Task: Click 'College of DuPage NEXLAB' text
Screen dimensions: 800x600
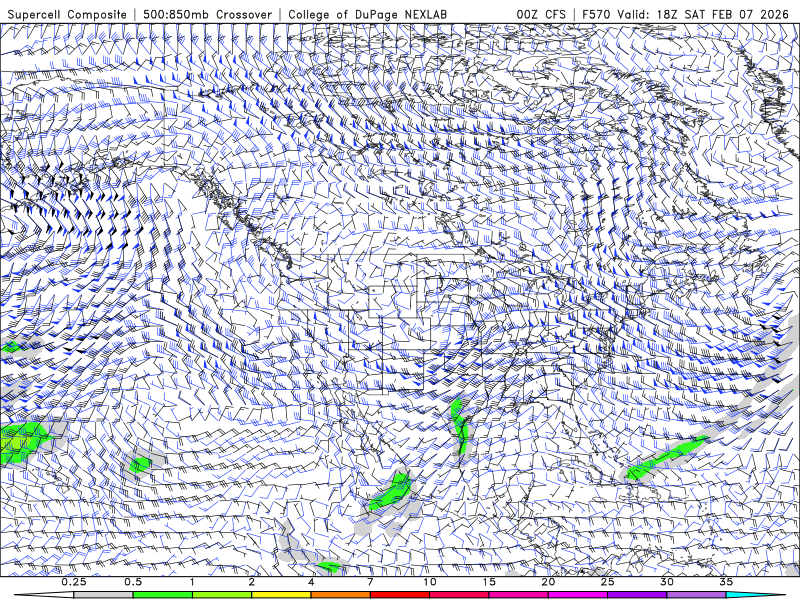Action: tap(367, 14)
